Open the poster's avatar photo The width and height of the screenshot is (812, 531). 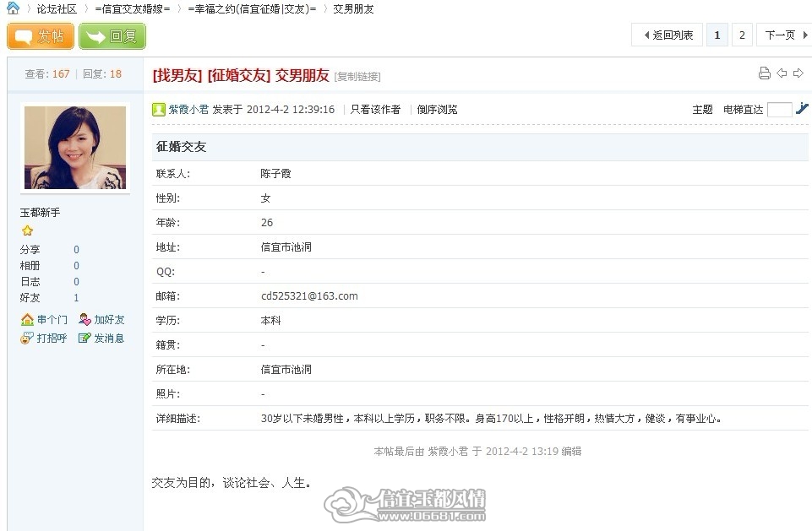tap(75, 148)
